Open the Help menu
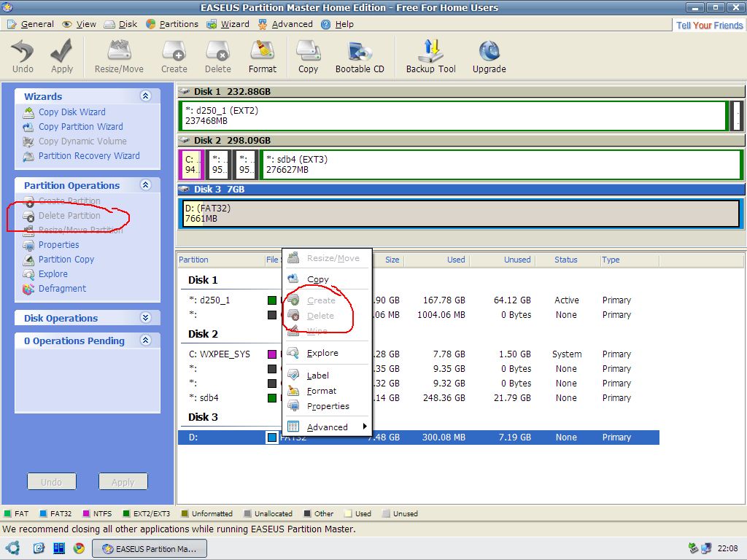Screen dimensions: 747x560 (337, 24)
